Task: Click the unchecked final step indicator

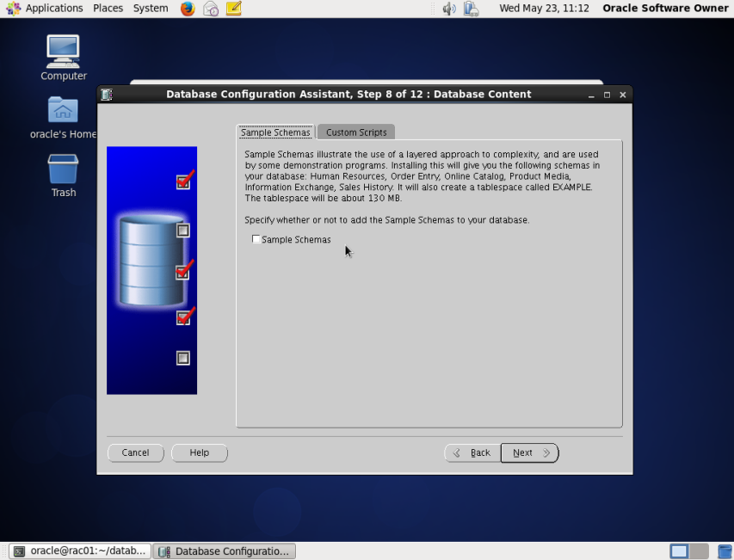Action: coord(182,358)
